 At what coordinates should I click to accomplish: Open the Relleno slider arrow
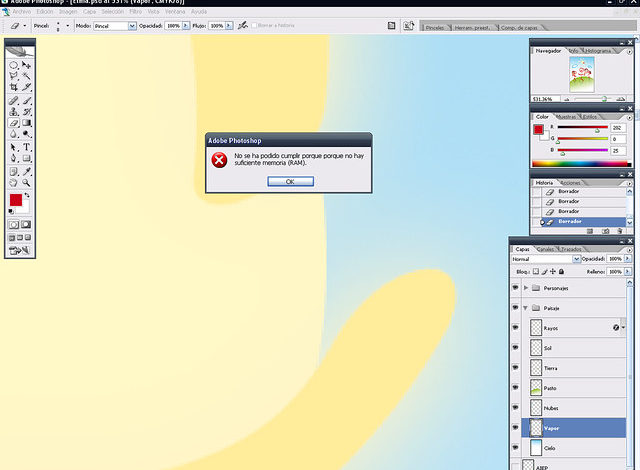pyautogui.click(x=627, y=271)
